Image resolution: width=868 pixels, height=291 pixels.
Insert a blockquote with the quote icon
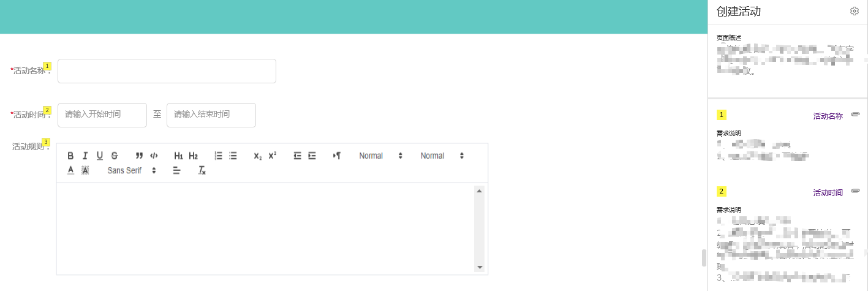139,156
